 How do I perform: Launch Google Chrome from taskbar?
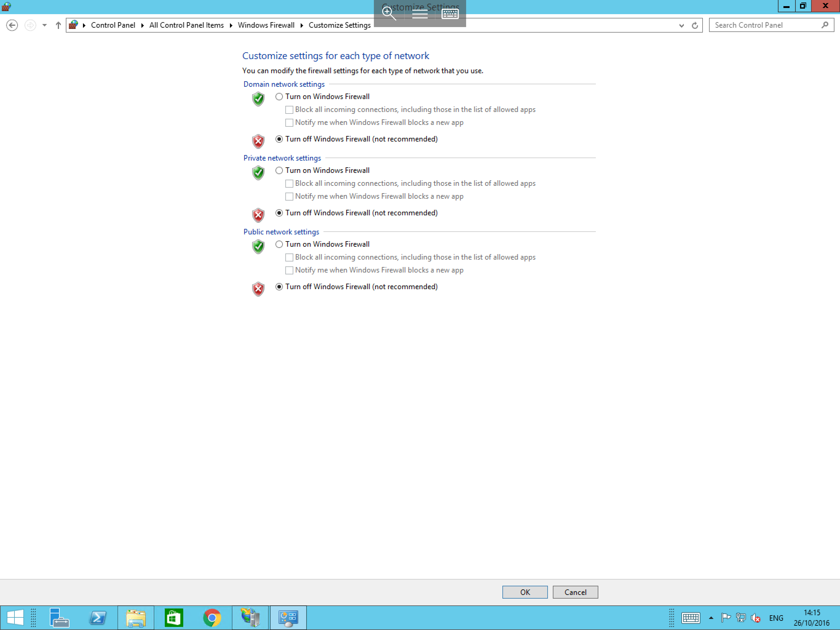212,617
